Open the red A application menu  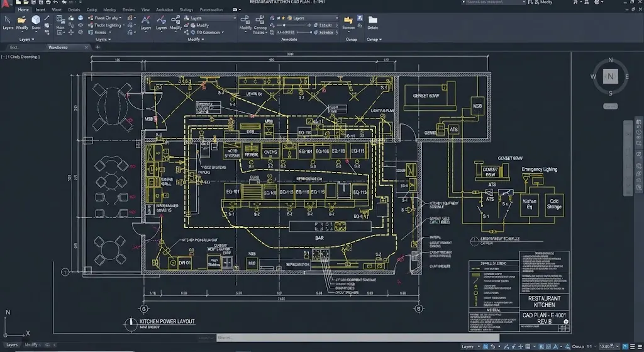[5, 4]
